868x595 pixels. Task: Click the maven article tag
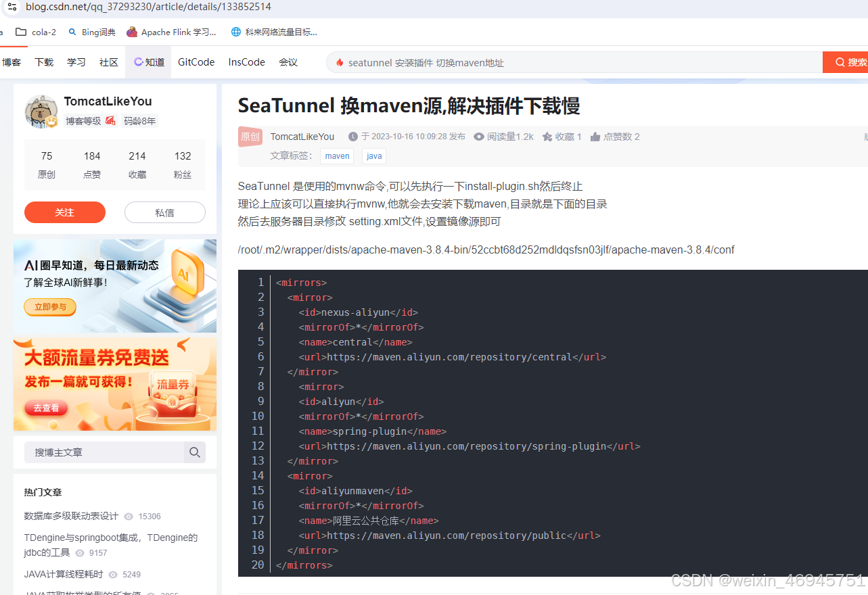(337, 156)
